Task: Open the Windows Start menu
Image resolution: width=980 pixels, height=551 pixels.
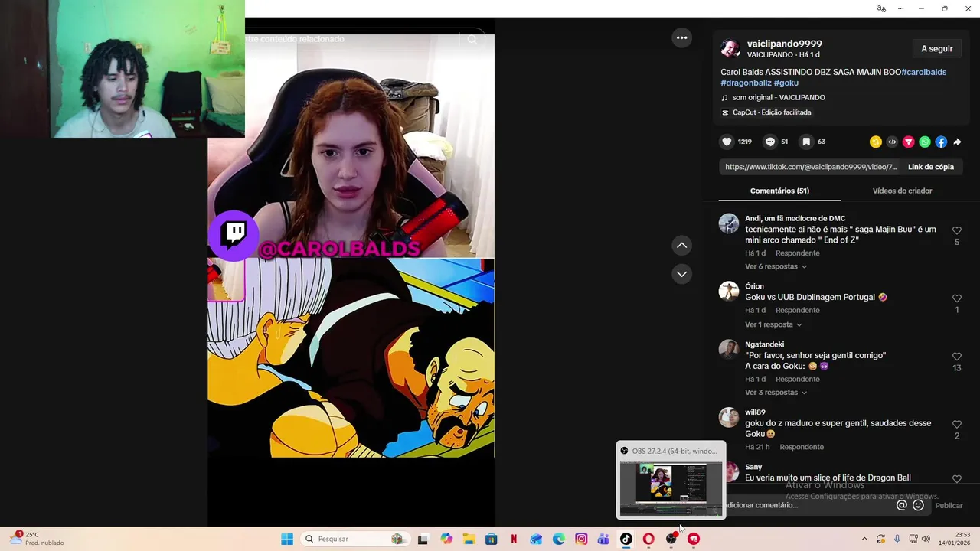Action: [x=287, y=539]
